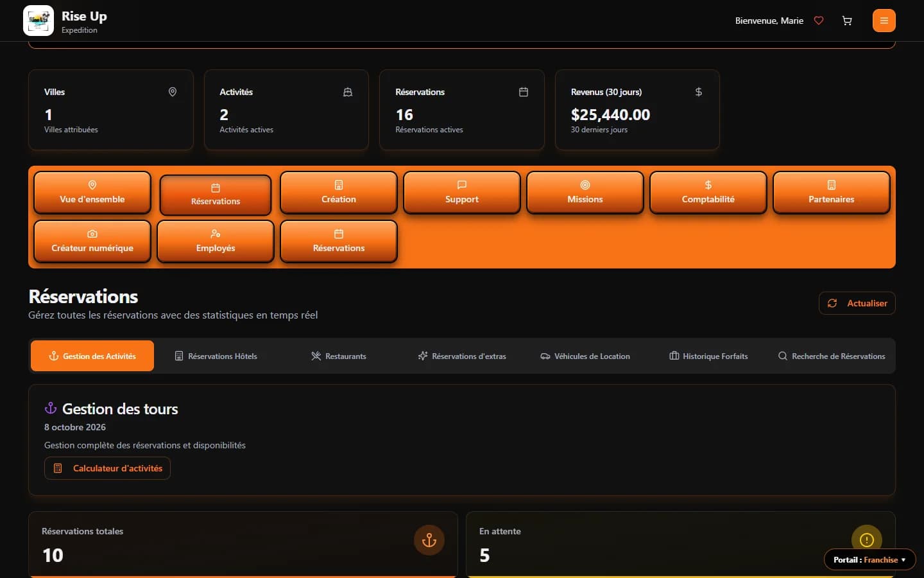The image size is (924, 578).
Task: Expand the Portail : Franchise dropdown
Action: click(x=869, y=559)
